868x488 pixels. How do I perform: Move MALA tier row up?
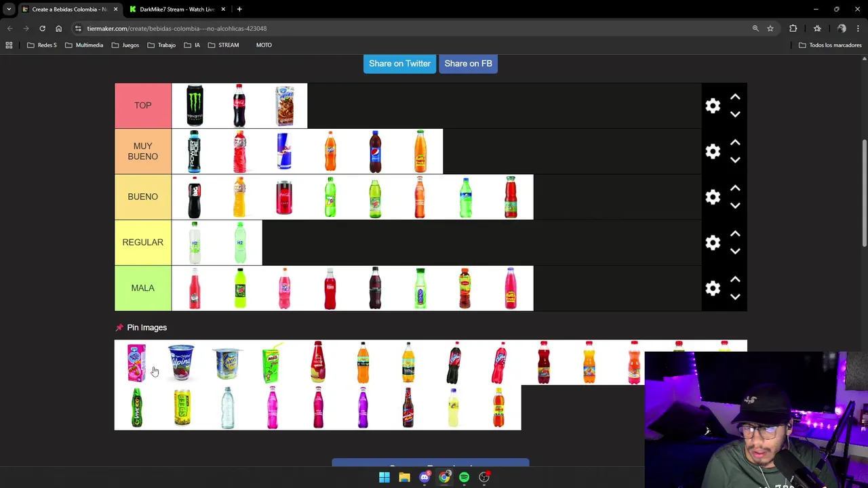click(735, 279)
